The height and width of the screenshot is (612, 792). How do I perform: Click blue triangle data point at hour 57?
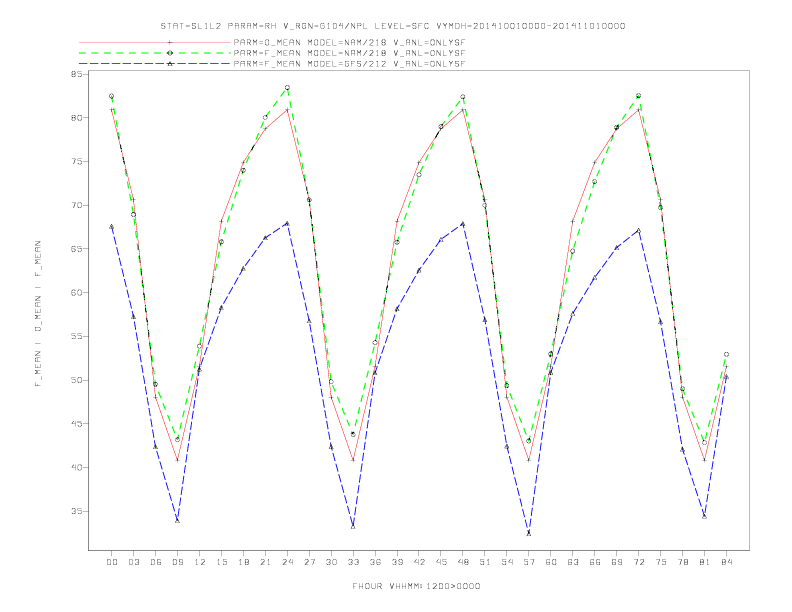coord(529,533)
